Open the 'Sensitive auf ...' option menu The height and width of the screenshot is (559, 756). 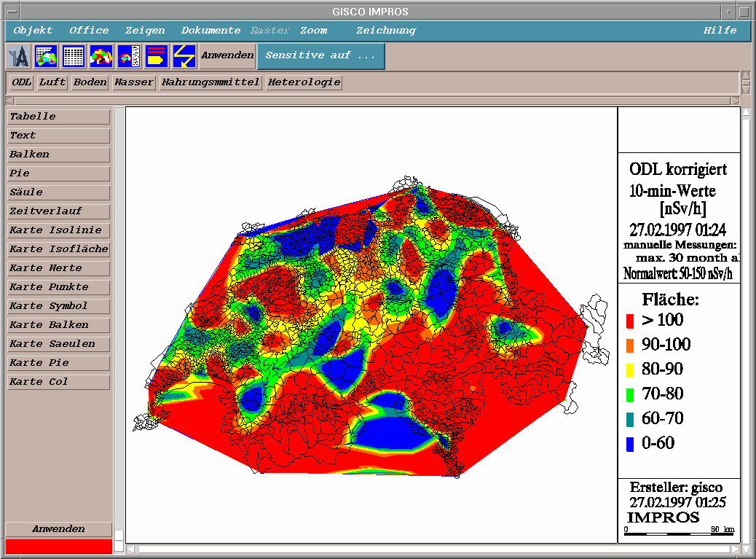[x=320, y=55]
